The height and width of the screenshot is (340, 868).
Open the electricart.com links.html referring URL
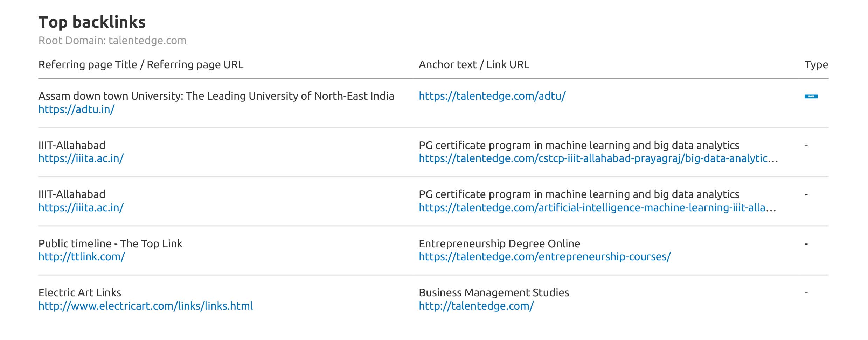145,306
